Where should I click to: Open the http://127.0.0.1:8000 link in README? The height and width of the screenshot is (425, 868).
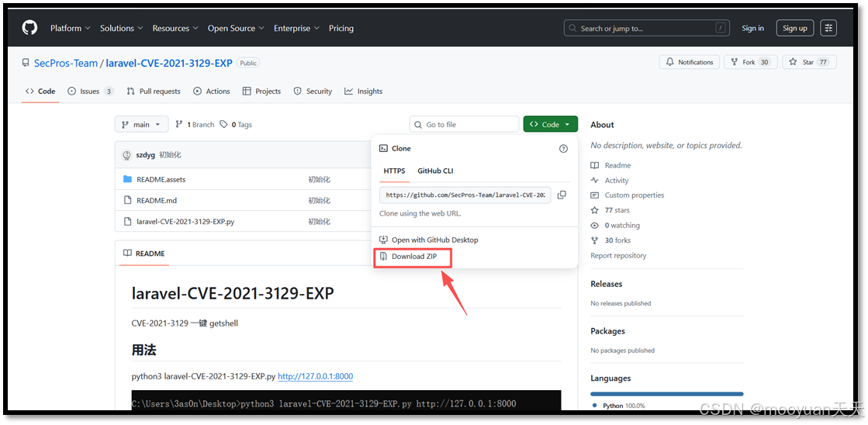click(x=315, y=376)
